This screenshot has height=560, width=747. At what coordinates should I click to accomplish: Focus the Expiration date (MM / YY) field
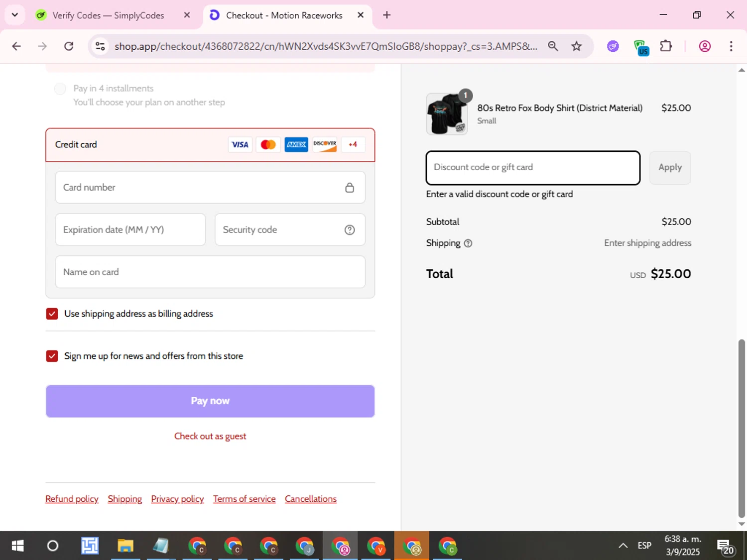(x=130, y=230)
